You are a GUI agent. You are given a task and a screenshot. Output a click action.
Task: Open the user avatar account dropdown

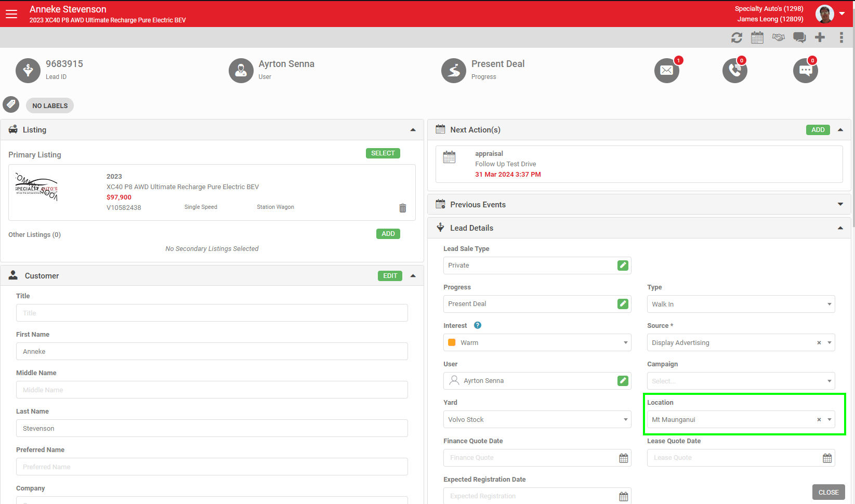[830, 14]
